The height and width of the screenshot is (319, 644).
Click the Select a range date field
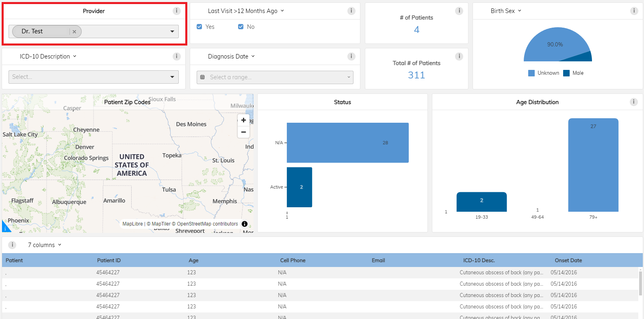coord(275,77)
